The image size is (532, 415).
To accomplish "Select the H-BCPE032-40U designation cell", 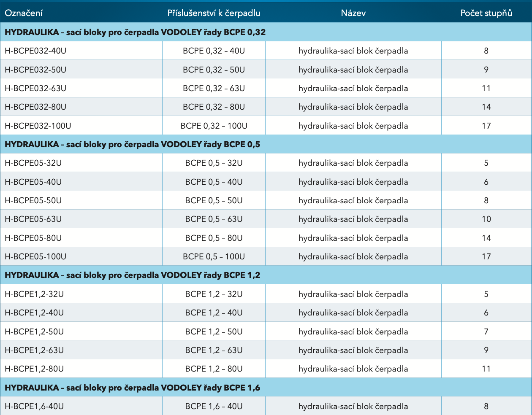I will point(81,51).
